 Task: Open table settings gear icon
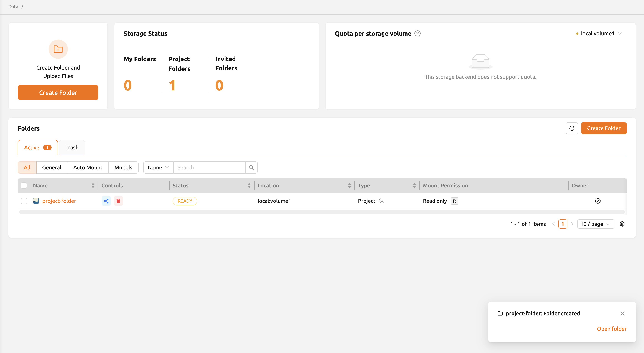tap(622, 224)
